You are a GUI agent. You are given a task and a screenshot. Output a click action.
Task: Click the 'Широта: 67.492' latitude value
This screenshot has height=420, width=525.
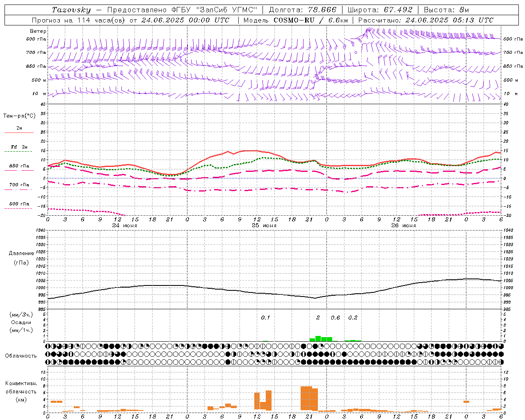380,10
